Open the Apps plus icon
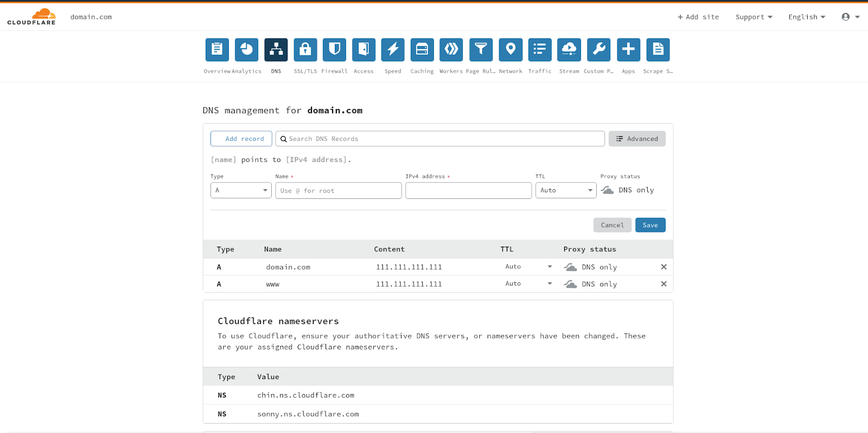This screenshot has width=868, height=433. [628, 50]
